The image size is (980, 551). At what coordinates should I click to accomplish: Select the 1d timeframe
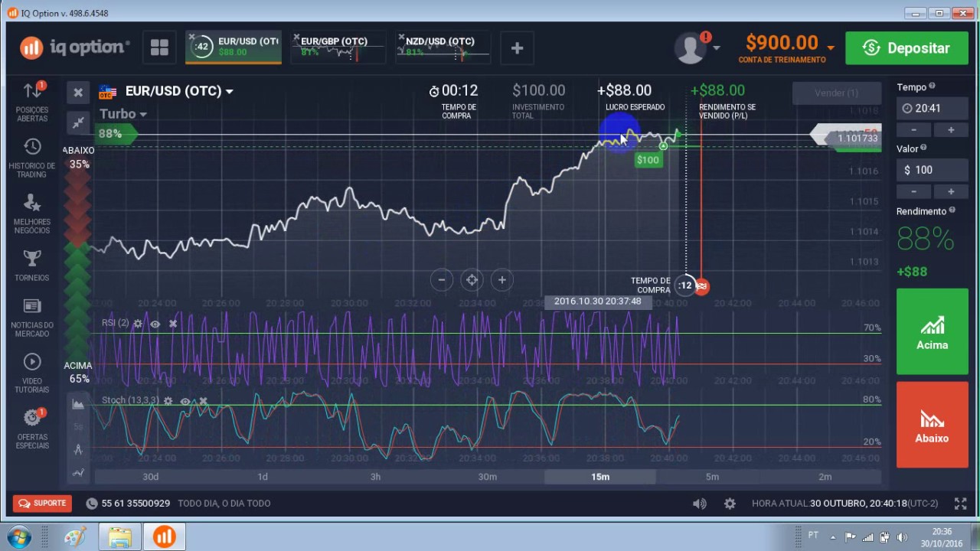click(263, 477)
